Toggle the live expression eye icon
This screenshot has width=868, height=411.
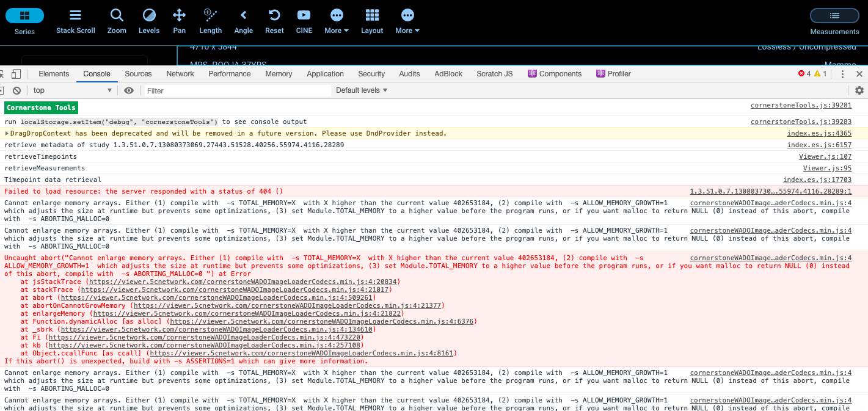(x=128, y=90)
